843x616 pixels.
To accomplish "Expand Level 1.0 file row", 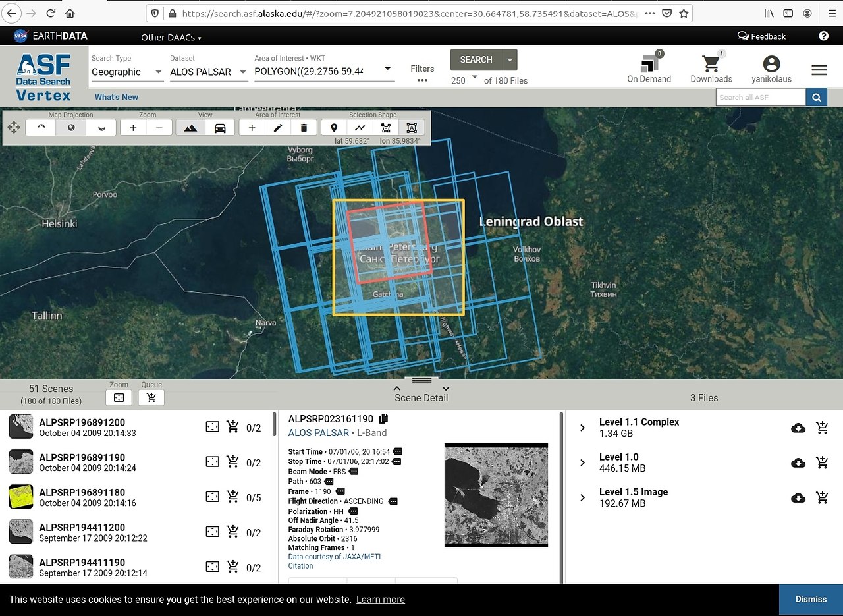I will click(582, 463).
